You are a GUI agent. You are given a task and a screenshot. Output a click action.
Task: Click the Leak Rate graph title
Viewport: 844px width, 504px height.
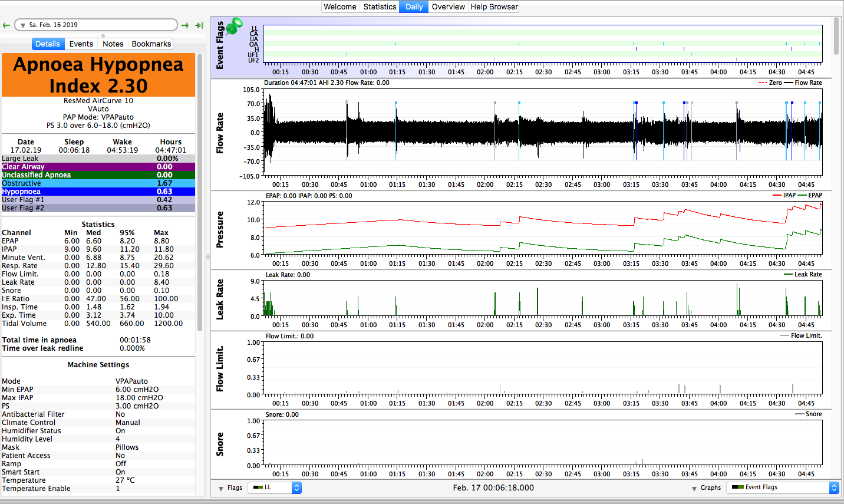220,299
